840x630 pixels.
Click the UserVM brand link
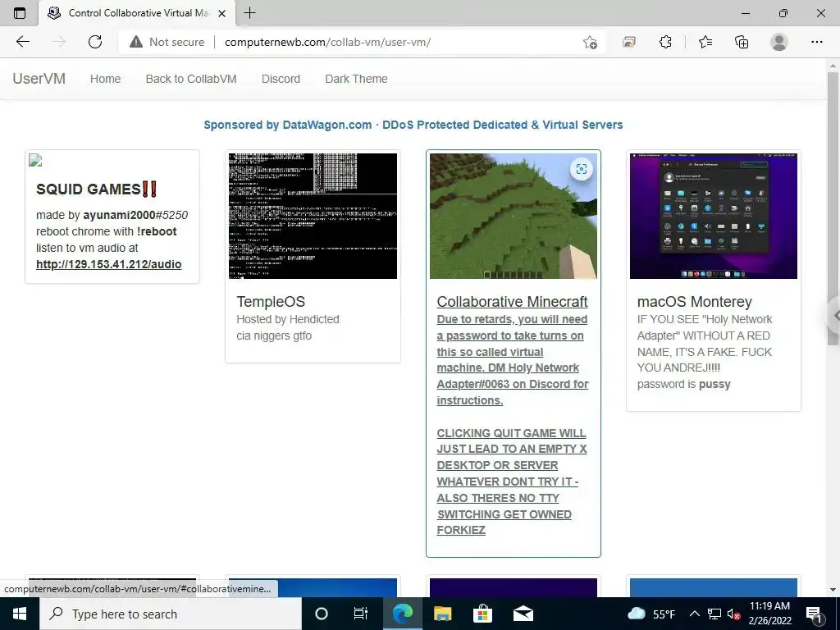pyautogui.click(x=39, y=79)
